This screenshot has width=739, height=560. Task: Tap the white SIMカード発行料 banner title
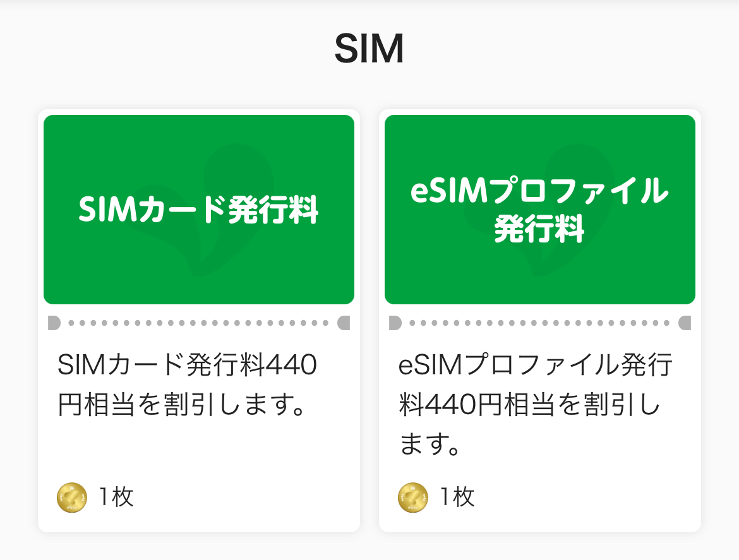pos(198,210)
